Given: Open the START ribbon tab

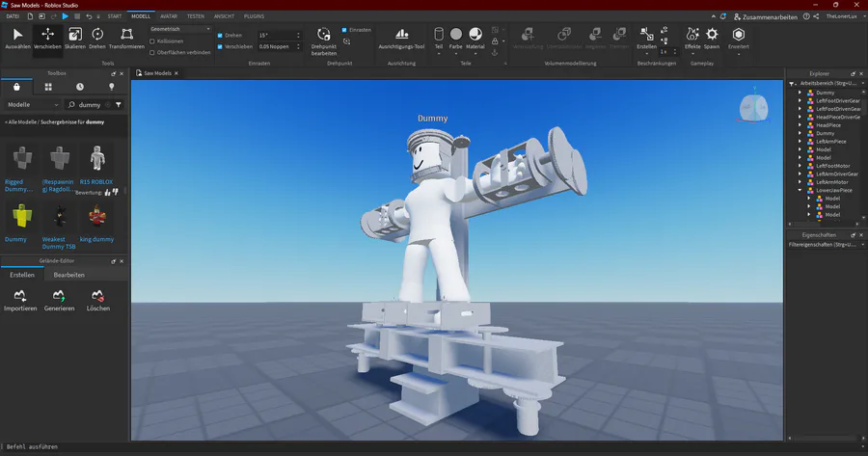Looking at the screenshot, I should [x=115, y=16].
